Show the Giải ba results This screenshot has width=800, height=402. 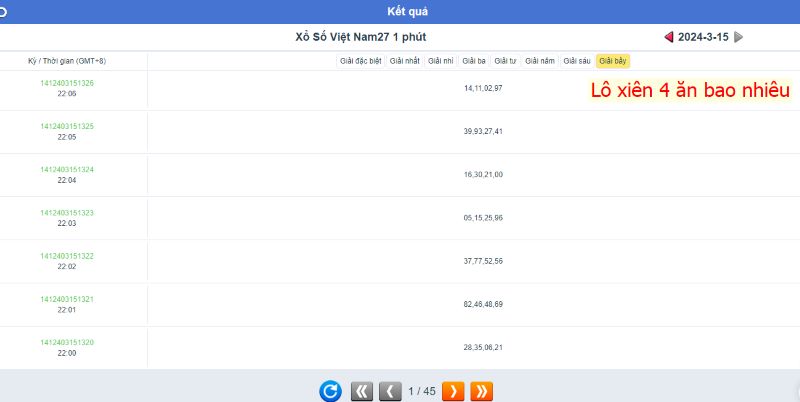click(x=474, y=61)
